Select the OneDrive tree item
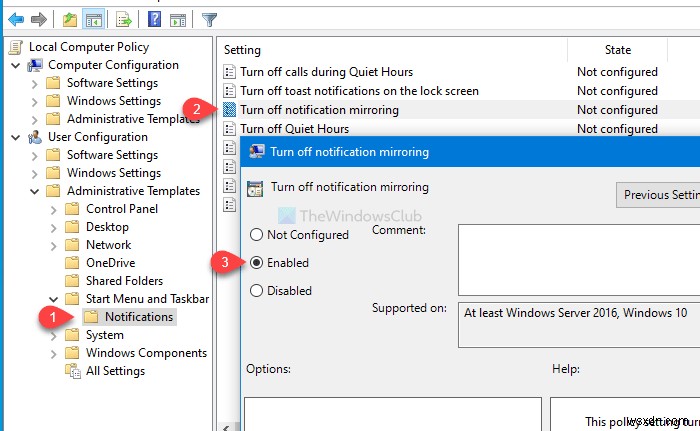The height and width of the screenshot is (431, 700). tap(110, 263)
